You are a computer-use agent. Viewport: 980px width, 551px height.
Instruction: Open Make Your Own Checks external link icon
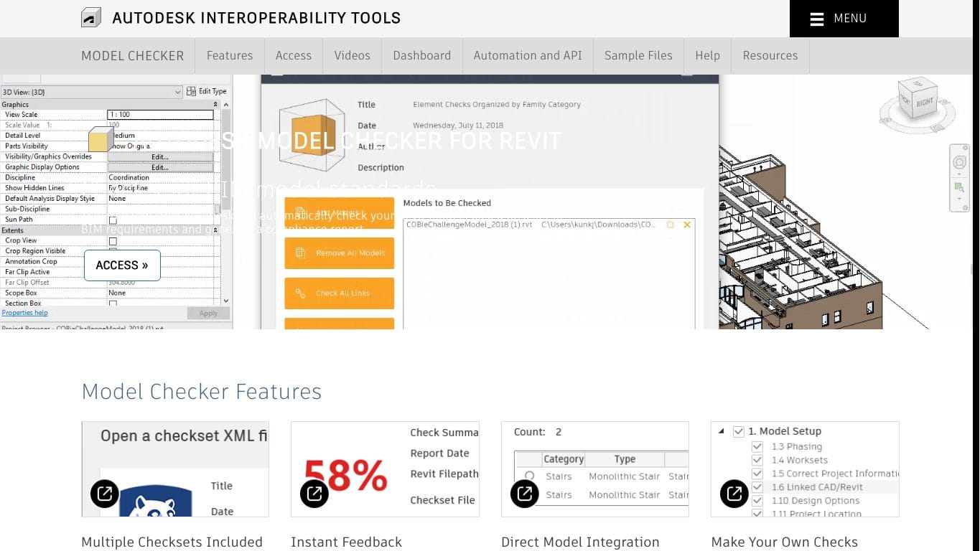pyautogui.click(x=734, y=494)
